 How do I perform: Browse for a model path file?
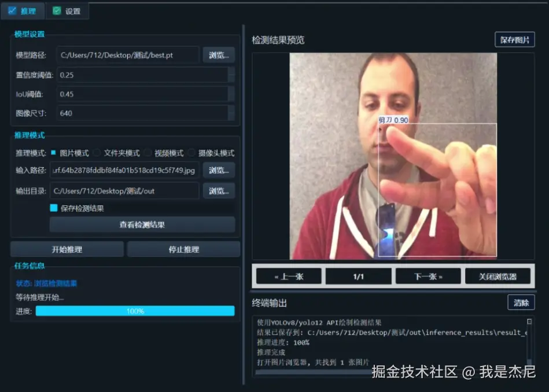(219, 54)
